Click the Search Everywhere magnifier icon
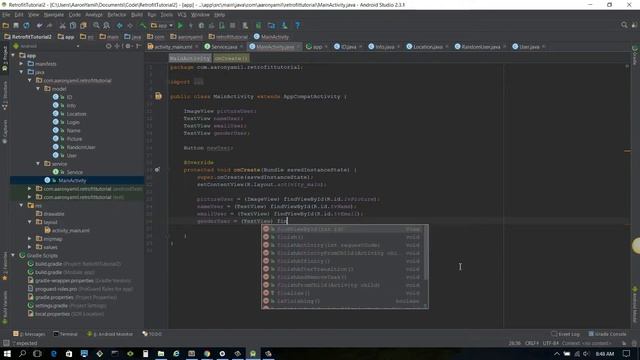Viewport: 640px width, 360px height. (624, 25)
